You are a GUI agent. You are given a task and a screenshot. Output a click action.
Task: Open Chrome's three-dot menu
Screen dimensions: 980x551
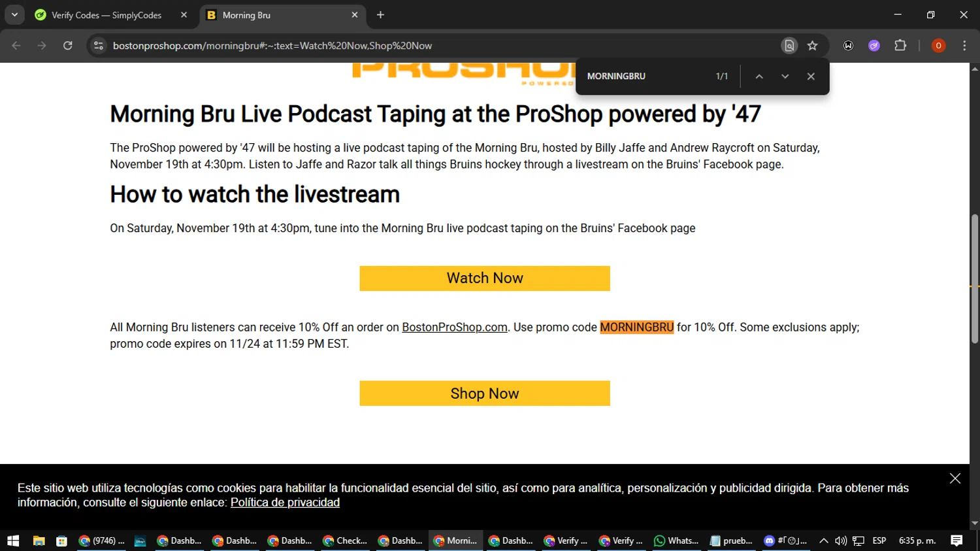coord(964,46)
